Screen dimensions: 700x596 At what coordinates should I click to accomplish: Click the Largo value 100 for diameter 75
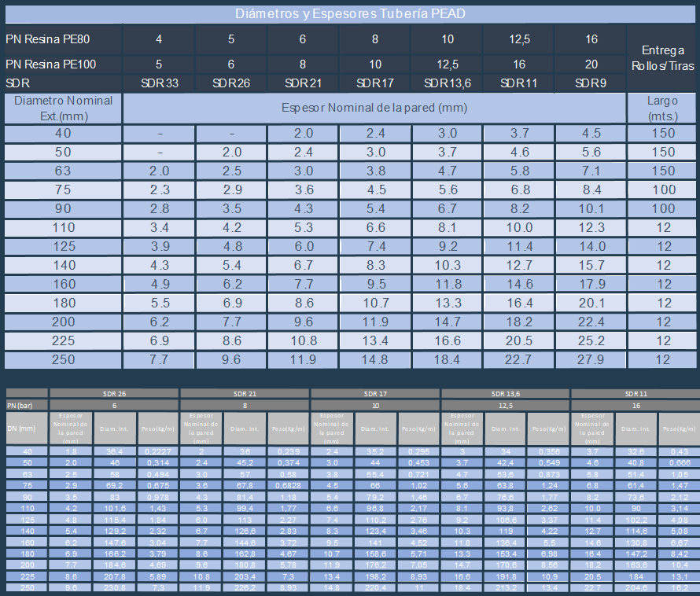(x=662, y=189)
